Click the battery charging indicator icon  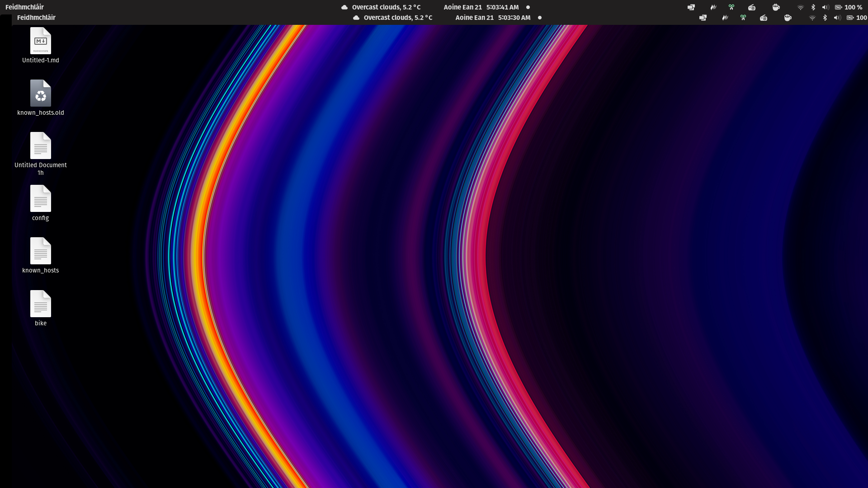(840, 7)
